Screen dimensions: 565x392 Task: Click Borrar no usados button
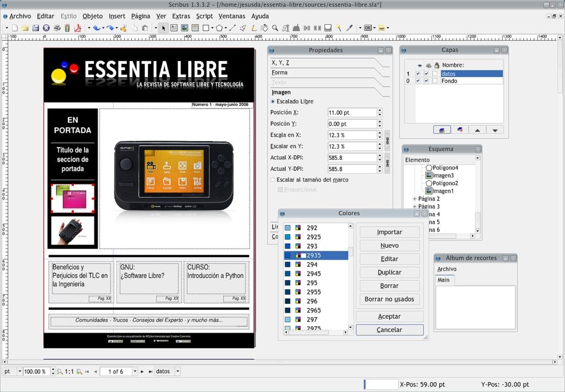click(x=390, y=299)
